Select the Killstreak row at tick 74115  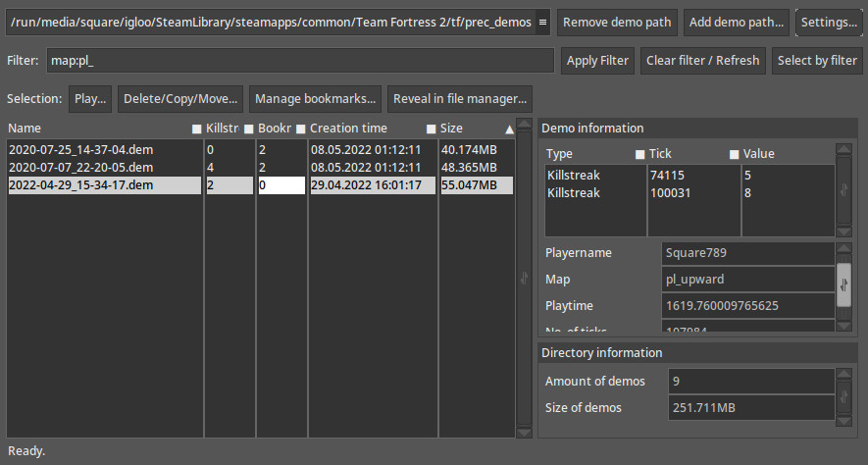[689, 175]
